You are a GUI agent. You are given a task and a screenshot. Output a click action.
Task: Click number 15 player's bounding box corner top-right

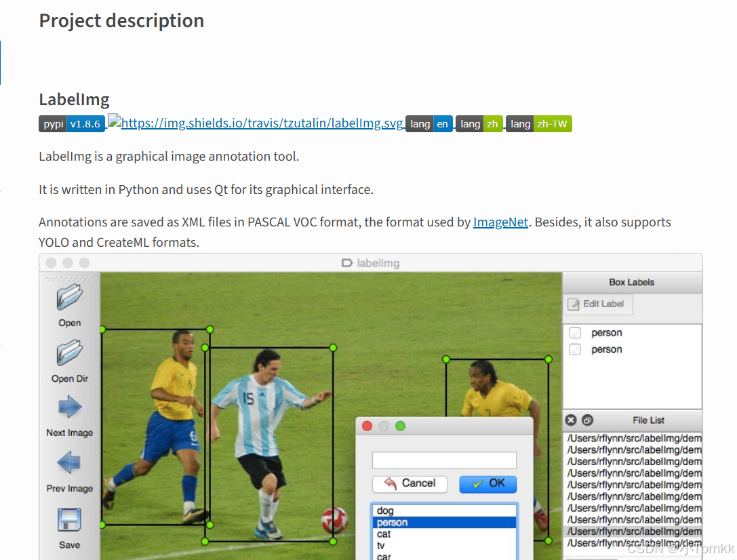(334, 348)
